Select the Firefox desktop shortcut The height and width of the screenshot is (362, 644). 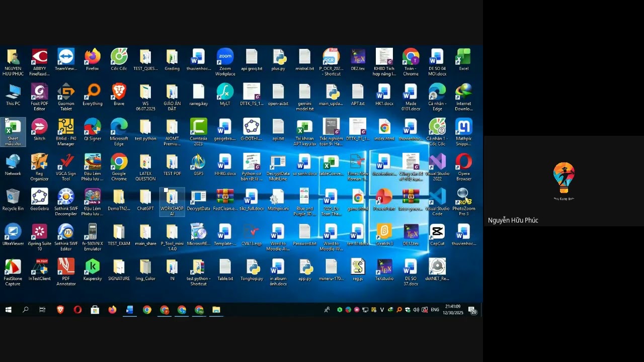click(93, 60)
